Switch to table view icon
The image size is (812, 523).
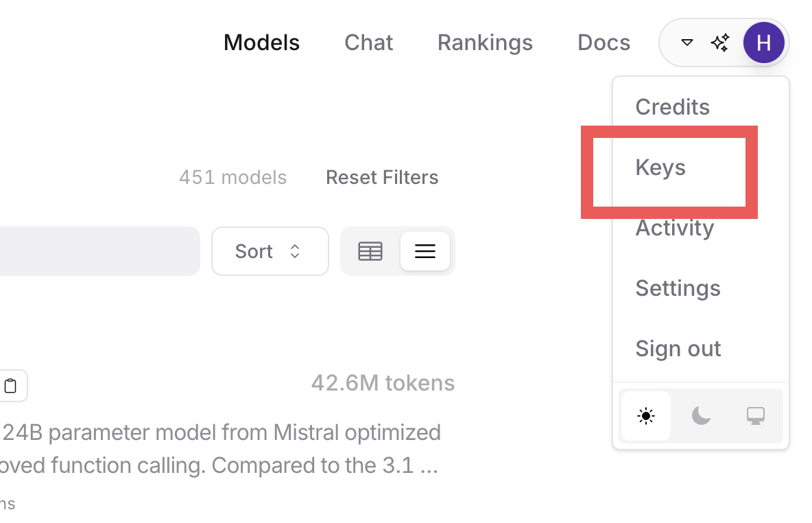pyautogui.click(x=370, y=251)
